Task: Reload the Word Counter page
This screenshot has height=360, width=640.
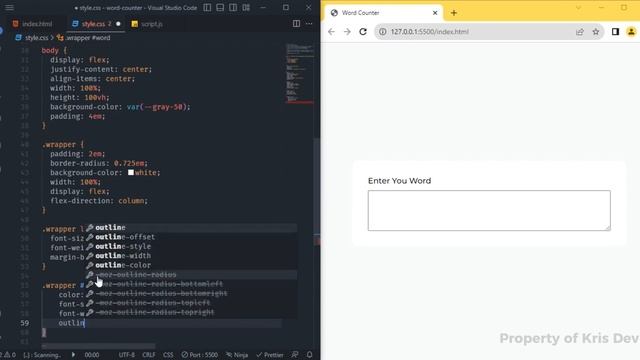Action: [x=363, y=32]
